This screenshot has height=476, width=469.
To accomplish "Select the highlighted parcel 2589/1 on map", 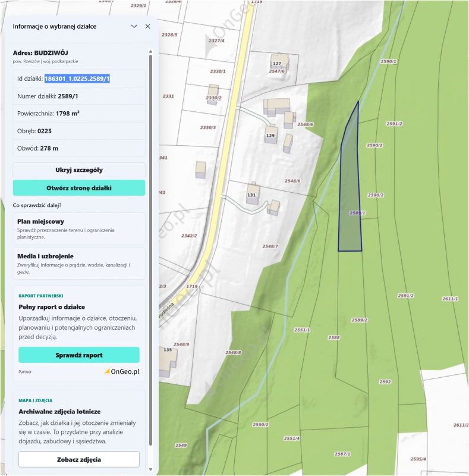I will click(350, 198).
